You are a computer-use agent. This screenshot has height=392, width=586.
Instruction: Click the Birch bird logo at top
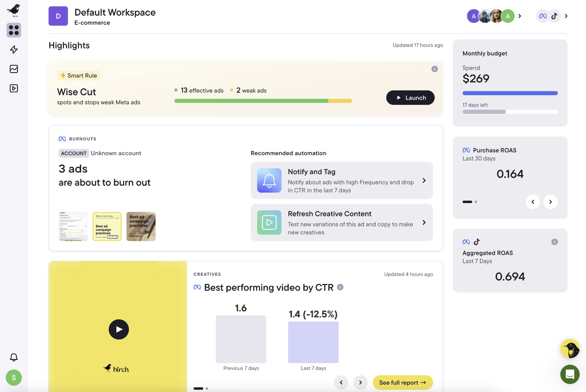click(x=14, y=10)
